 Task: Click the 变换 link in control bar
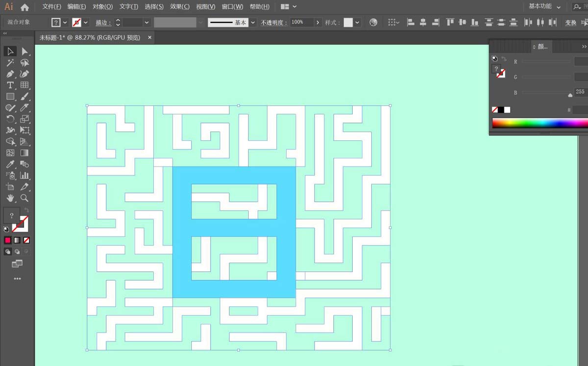(569, 22)
